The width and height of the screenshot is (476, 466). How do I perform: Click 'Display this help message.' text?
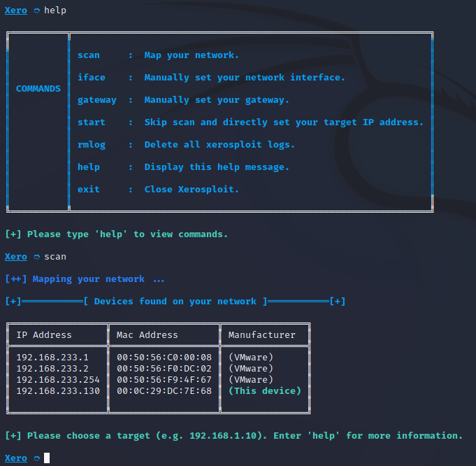(x=217, y=167)
